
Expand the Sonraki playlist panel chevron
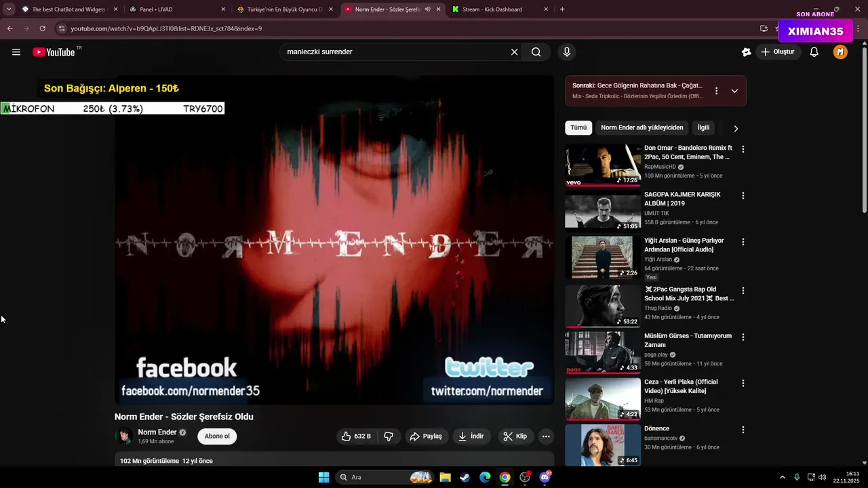[734, 91]
